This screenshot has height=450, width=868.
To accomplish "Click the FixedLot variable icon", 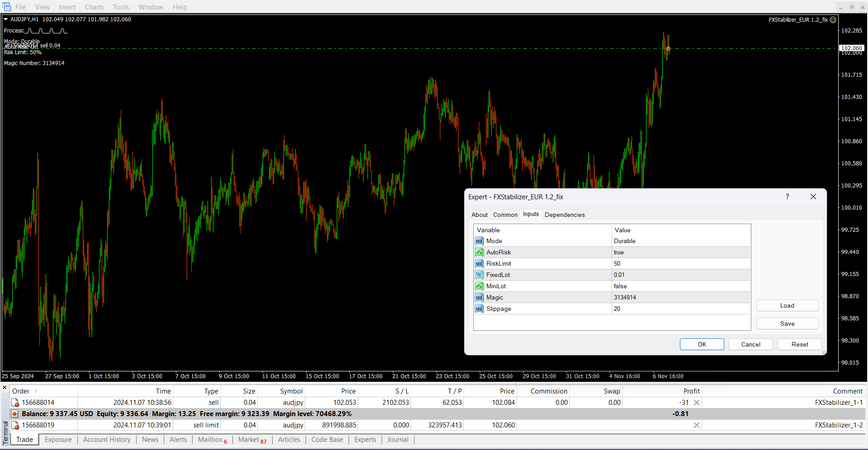I will (x=479, y=275).
